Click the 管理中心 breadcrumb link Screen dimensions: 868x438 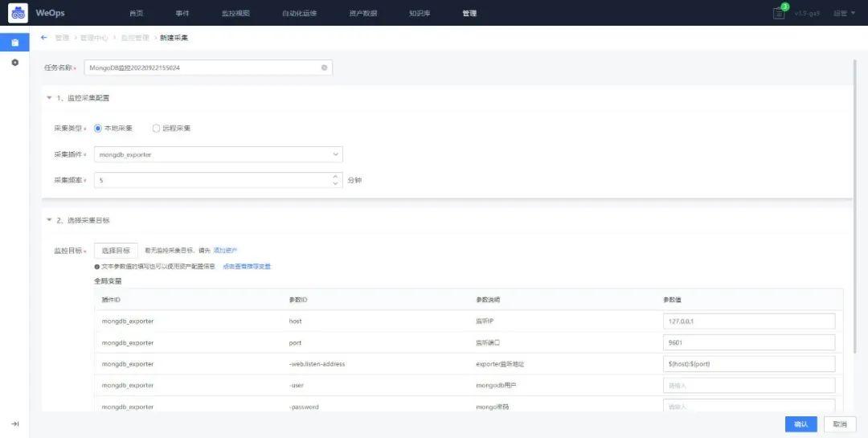pyautogui.click(x=94, y=38)
